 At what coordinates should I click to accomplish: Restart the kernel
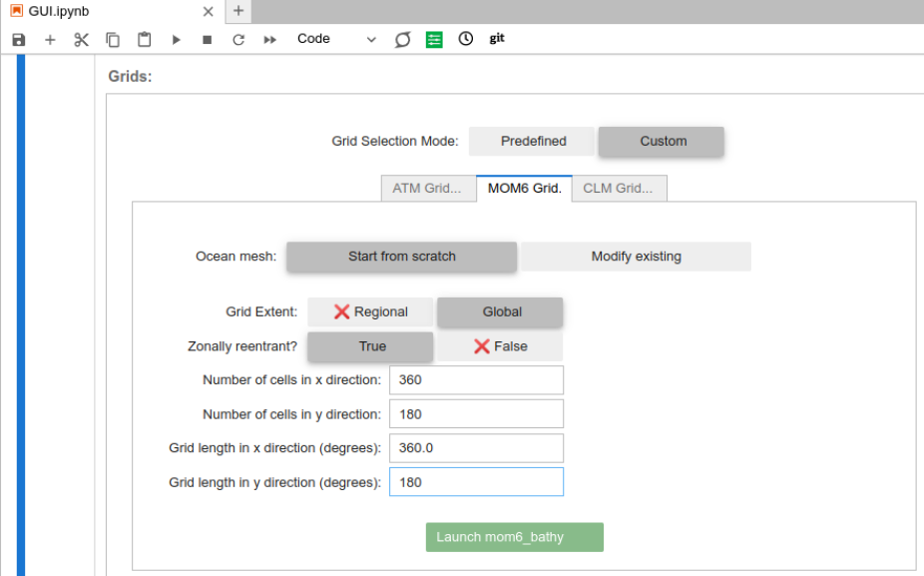click(x=238, y=40)
